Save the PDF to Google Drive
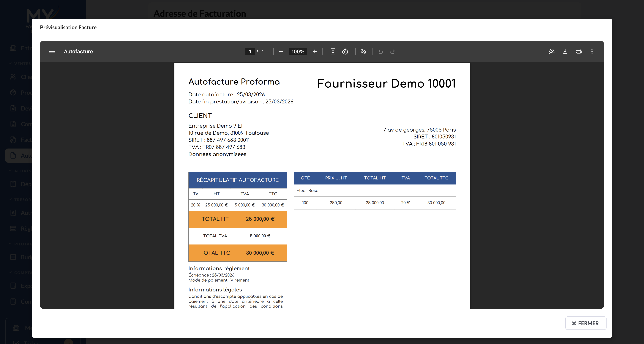This screenshot has height=344, width=644. pyautogui.click(x=552, y=51)
